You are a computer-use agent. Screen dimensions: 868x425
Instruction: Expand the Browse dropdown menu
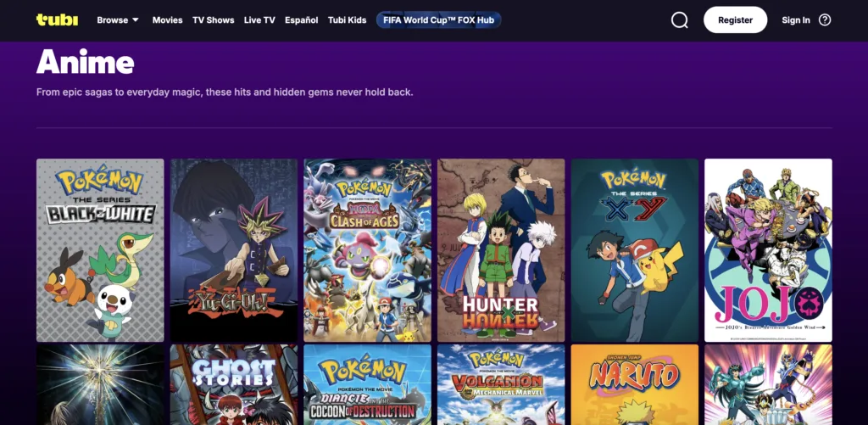point(118,20)
